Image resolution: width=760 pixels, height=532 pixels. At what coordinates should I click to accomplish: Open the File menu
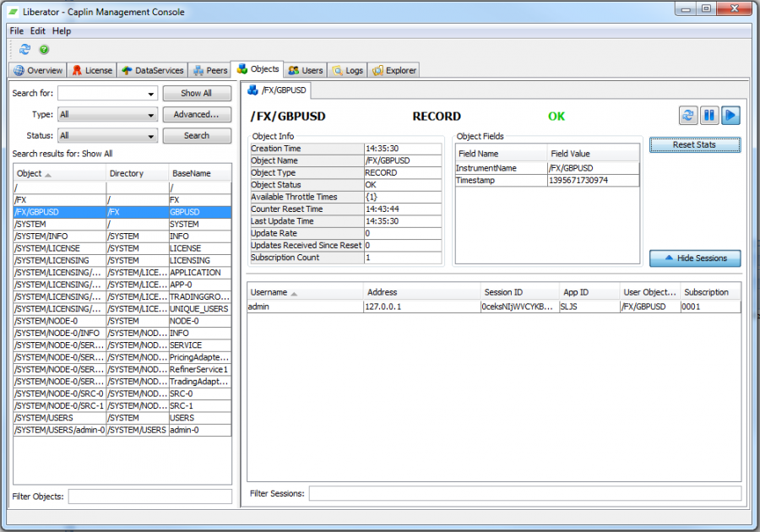(x=17, y=31)
